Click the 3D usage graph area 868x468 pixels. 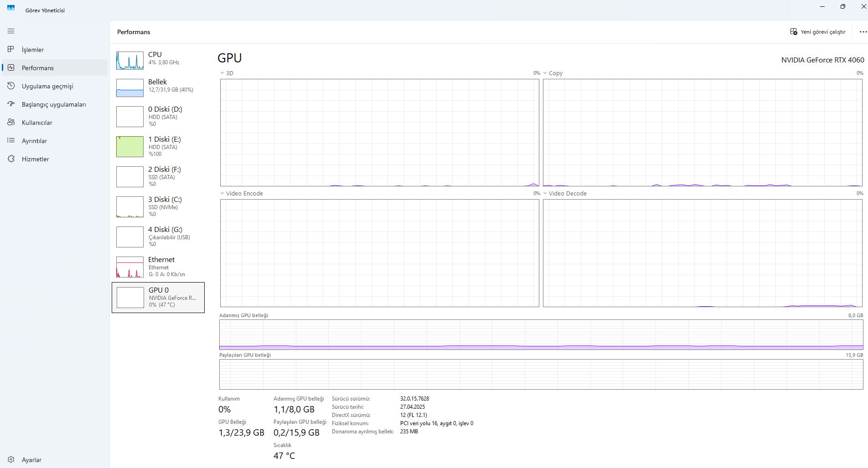(380, 133)
